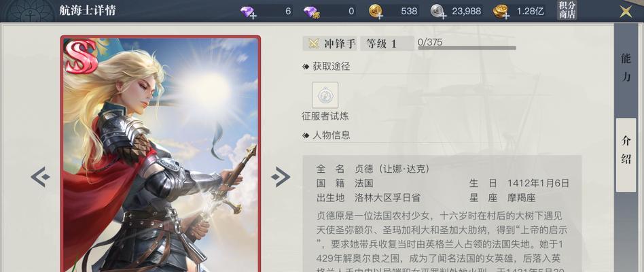Show previous navigator with left arrow
644x272 pixels.
[40, 177]
